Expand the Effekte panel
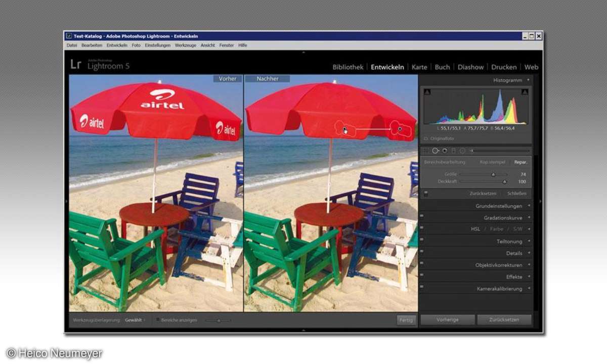This screenshot has width=607, height=364. coord(529,277)
